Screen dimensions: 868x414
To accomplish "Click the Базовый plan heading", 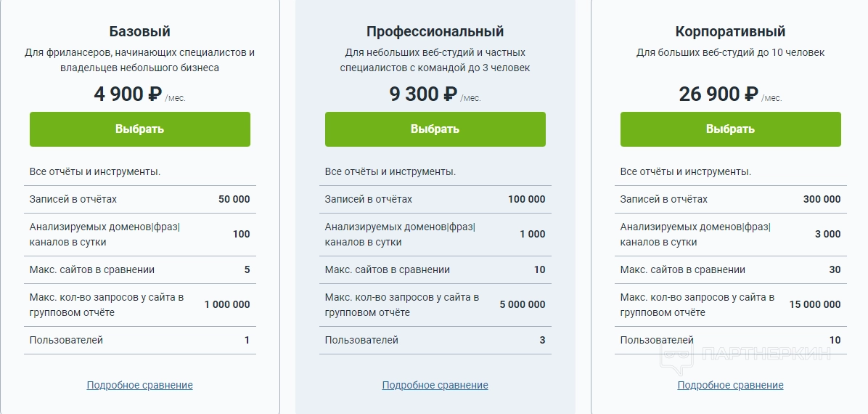I will click(x=140, y=31).
